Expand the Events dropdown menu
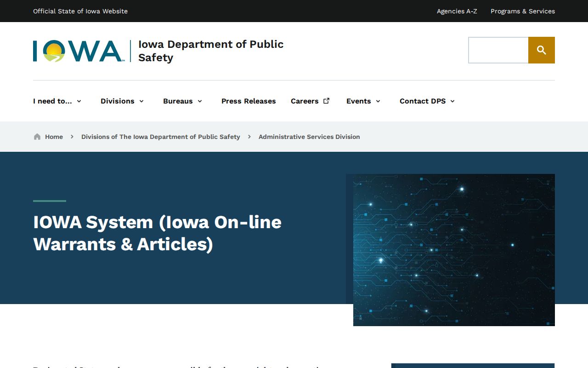 pyautogui.click(x=363, y=101)
